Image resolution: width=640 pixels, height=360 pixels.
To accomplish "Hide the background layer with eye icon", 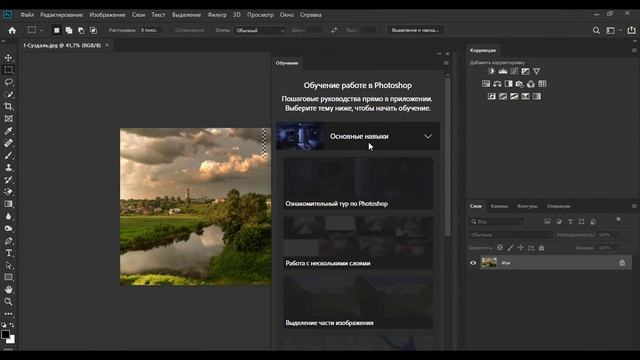I will (x=473, y=263).
